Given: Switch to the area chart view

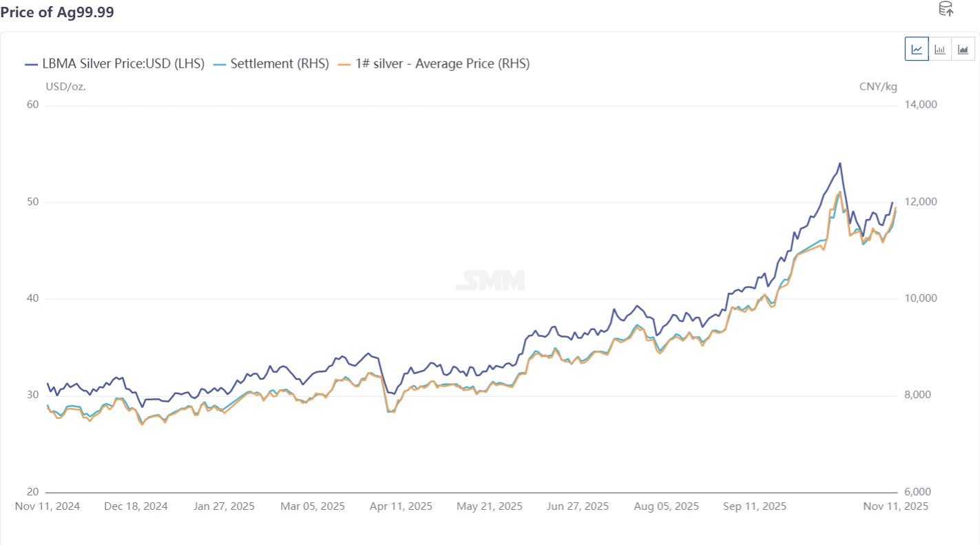Looking at the screenshot, I should pyautogui.click(x=963, y=49).
